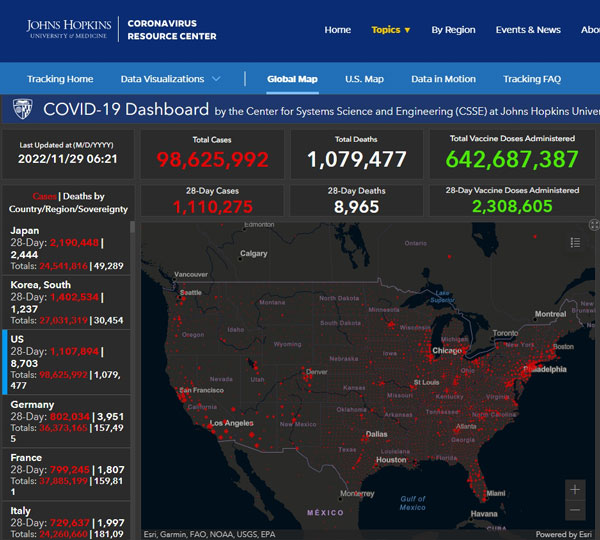Select the US entry in country list
Image resolution: width=600 pixels, height=540 pixels.
66,362
